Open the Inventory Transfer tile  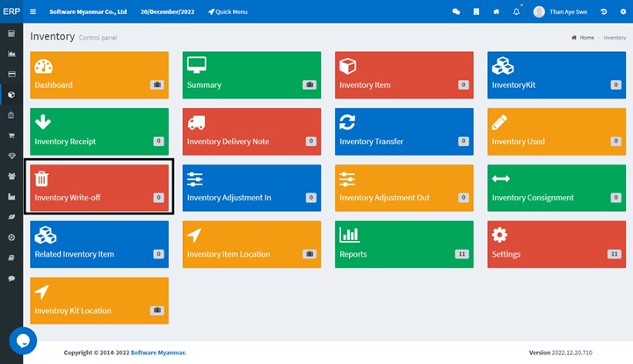pos(404,132)
